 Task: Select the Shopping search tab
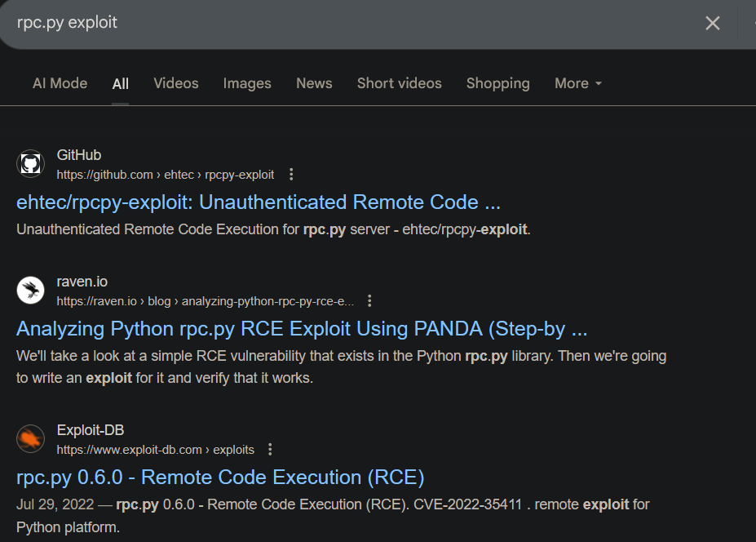point(497,83)
